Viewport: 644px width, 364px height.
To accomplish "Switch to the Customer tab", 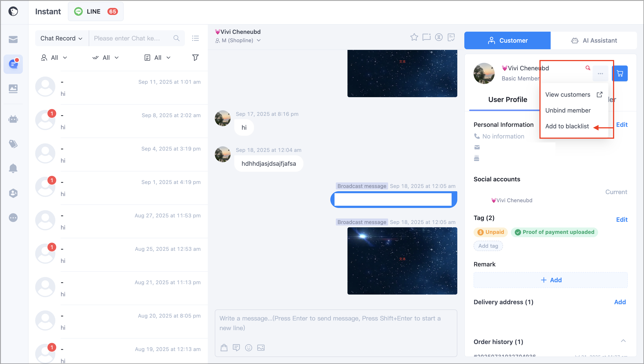I will (x=507, y=40).
